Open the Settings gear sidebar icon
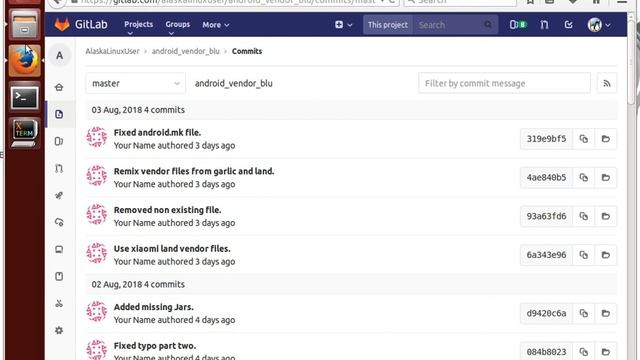 click(x=59, y=330)
